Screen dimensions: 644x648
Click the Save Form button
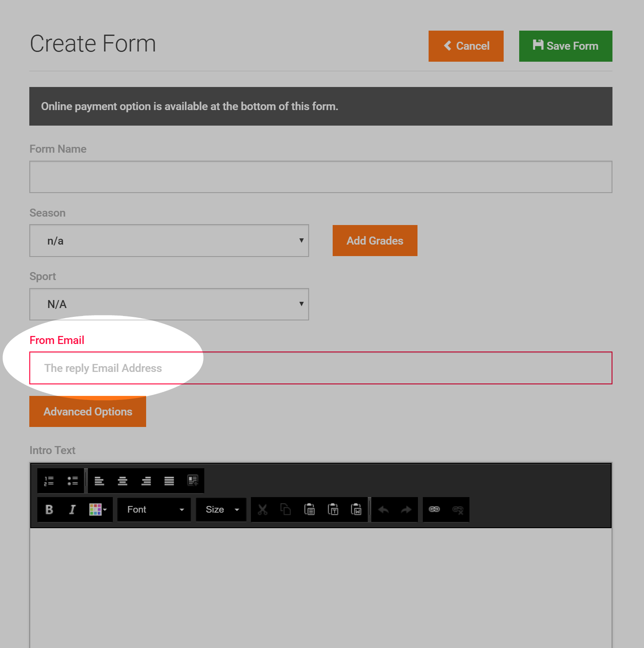point(566,46)
